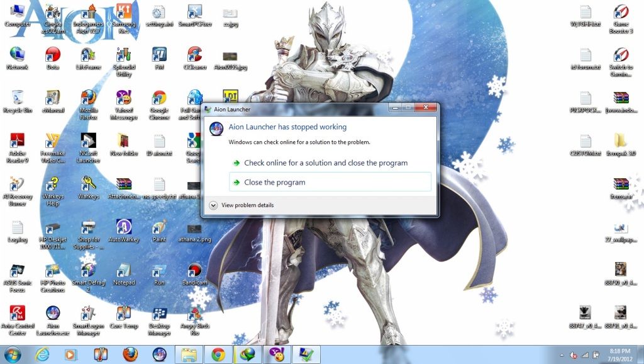Select the Google Chrome desktop shortcut
Viewport: 644px width, 364px height.
(159, 104)
